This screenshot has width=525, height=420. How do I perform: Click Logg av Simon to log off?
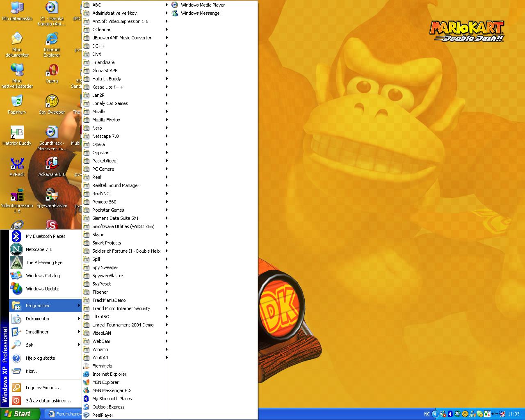click(45, 388)
